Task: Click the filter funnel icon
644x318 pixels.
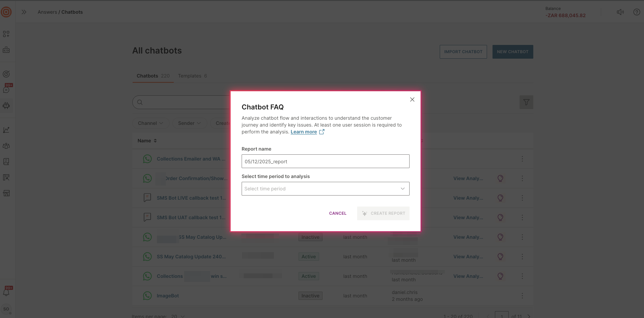Action: [526, 102]
